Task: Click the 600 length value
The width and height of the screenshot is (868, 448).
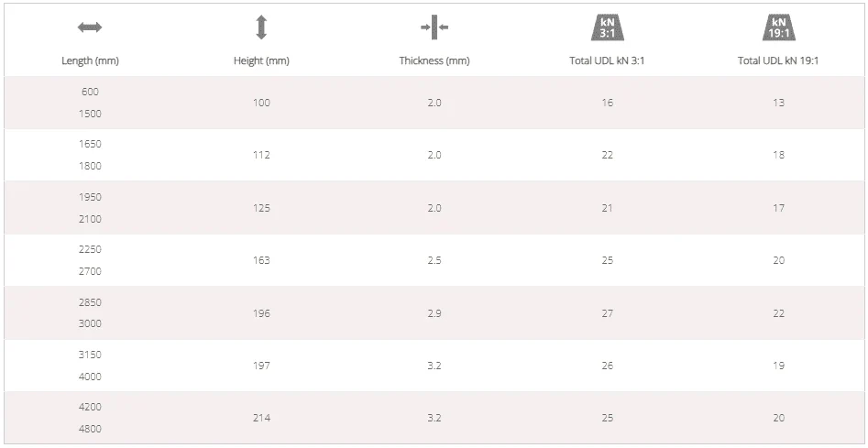Action: [90, 92]
